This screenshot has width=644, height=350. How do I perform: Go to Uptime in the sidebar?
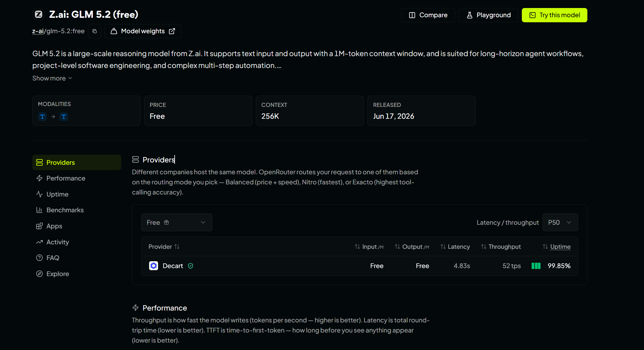click(x=77, y=194)
